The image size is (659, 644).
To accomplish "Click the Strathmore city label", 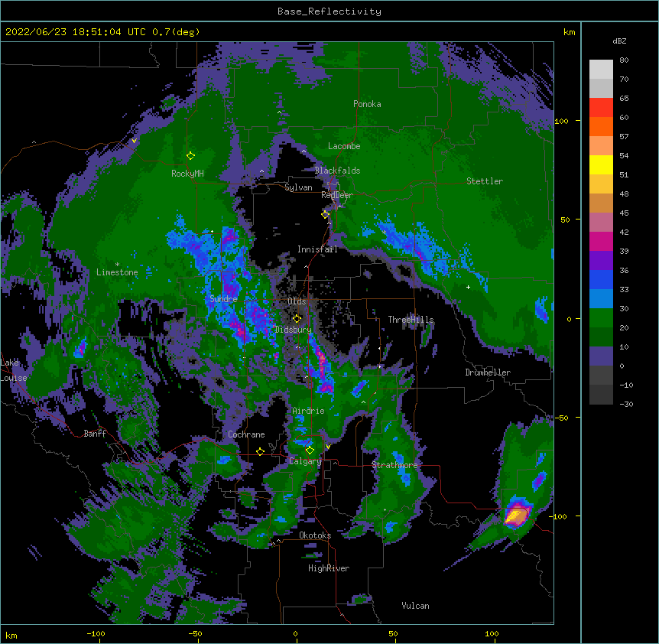I will click(x=394, y=465).
